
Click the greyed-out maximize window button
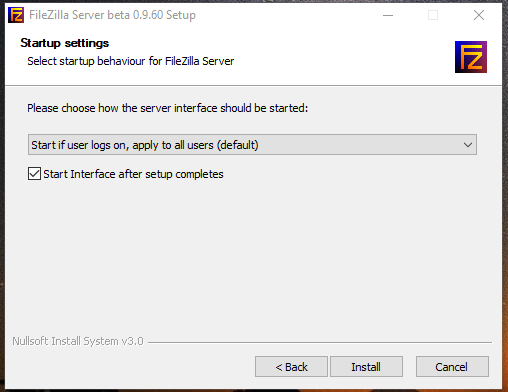(x=433, y=15)
